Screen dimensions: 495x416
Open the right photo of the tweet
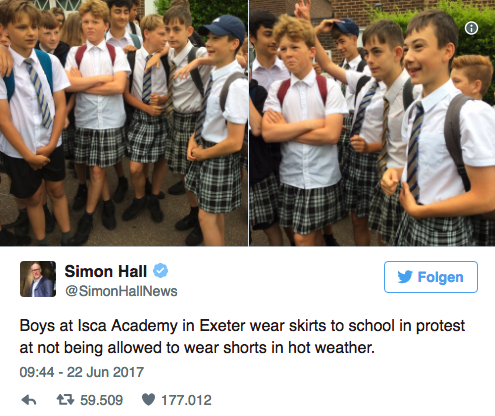tap(372, 123)
